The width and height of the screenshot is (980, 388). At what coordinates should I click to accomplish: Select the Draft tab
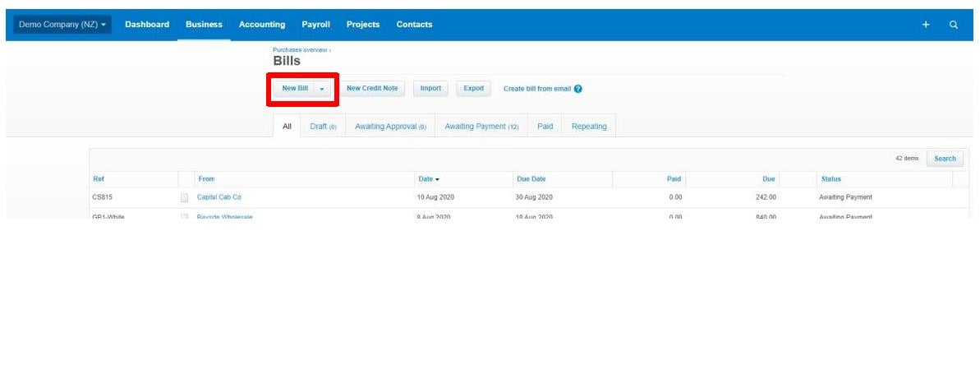click(323, 127)
